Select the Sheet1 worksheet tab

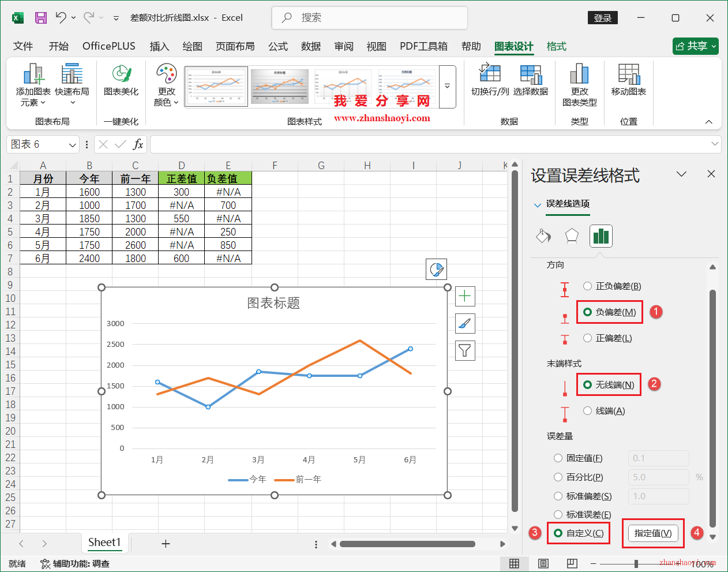105,543
